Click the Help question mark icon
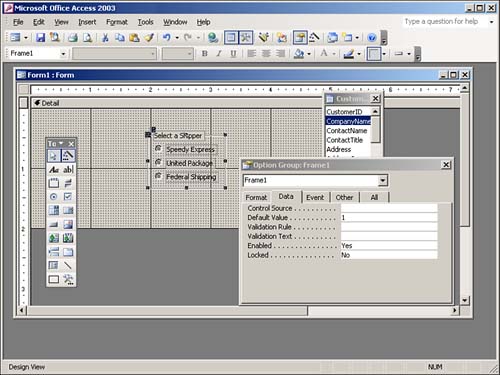Image resolution: width=500 pixels, height=375 pixels. tap(372, 37)
